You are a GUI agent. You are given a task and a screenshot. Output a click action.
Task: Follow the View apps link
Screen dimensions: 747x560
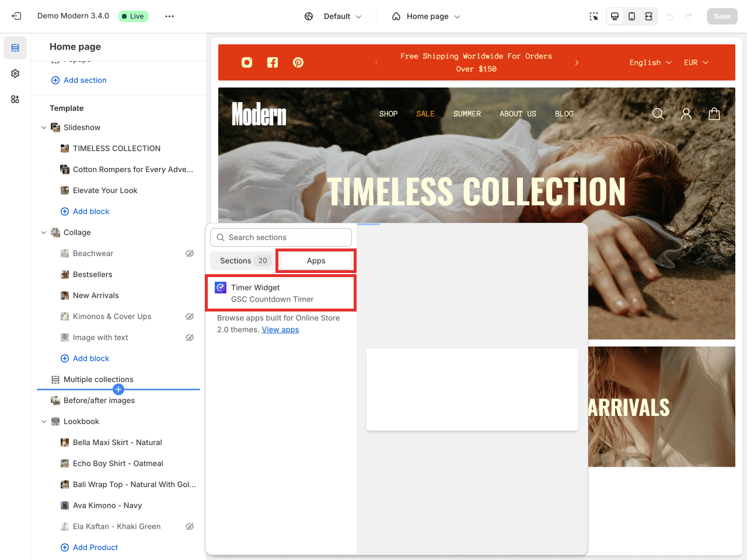[x=280, y=330]
